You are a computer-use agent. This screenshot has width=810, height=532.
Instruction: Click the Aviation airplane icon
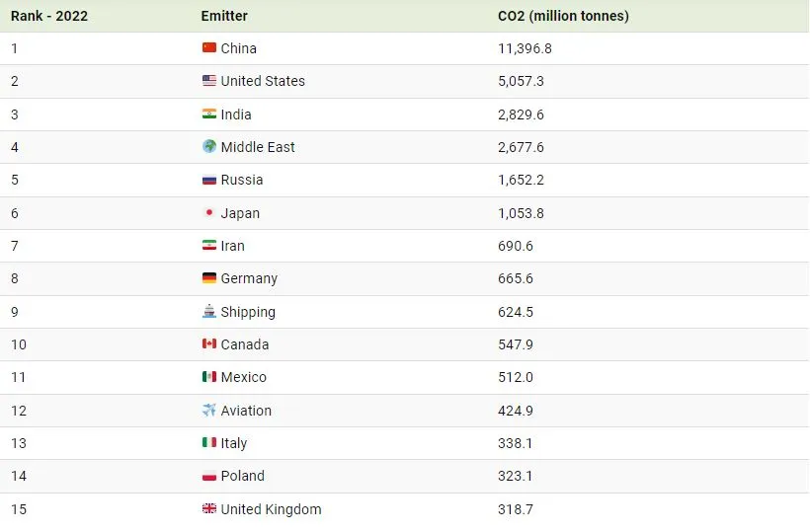208,410
